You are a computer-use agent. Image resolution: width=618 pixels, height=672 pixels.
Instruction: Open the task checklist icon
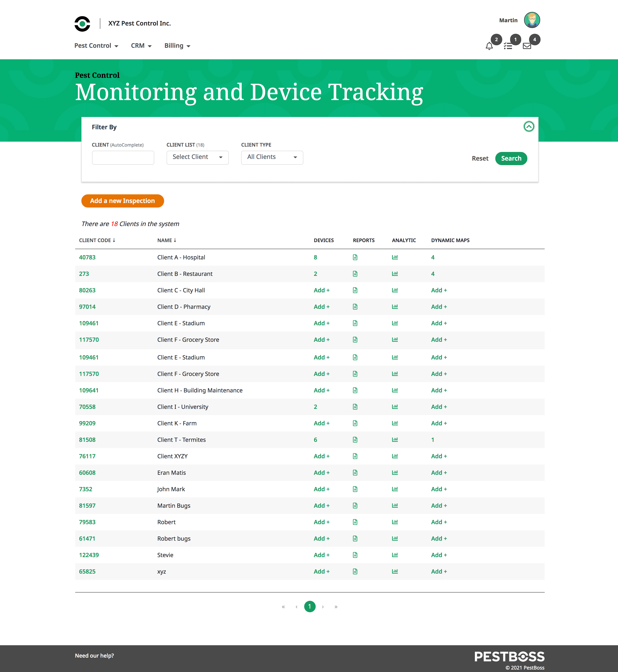508,46
